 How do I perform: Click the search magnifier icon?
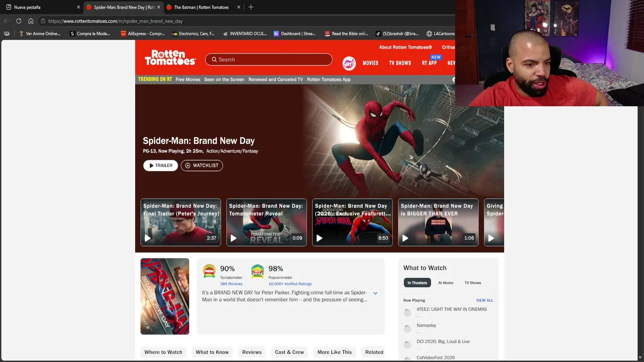click(214, 59)
